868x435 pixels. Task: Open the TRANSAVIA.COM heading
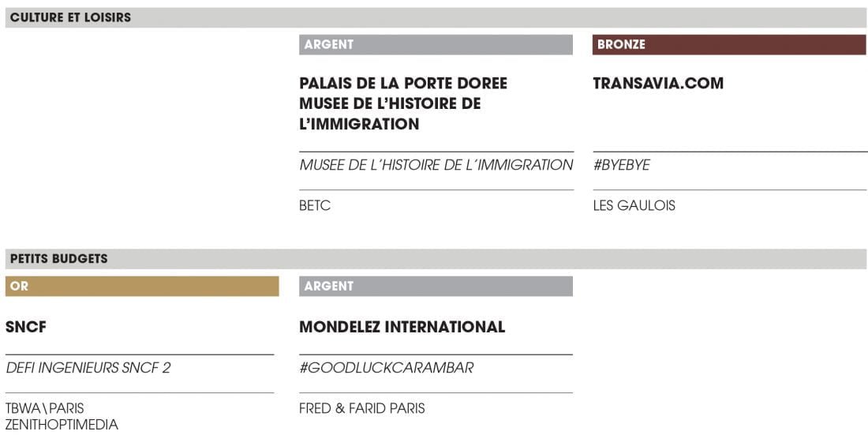(657, 84)
